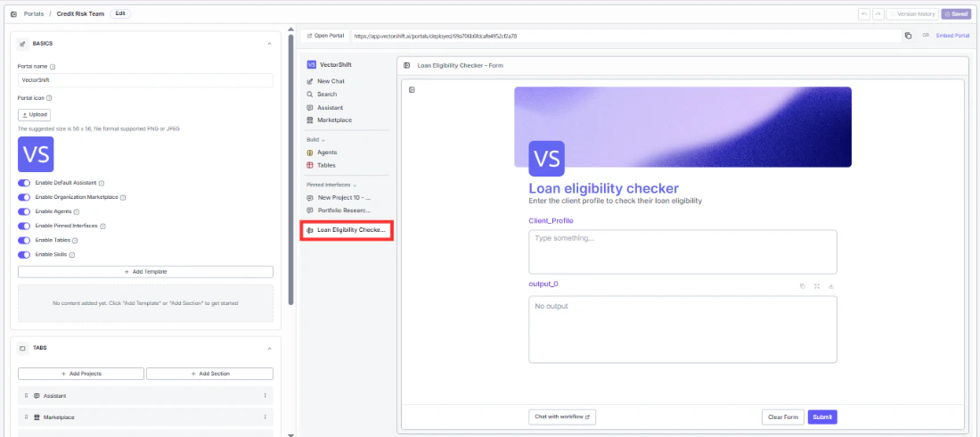
Task: Click the settings panel scrollbar thumb
Action: pyautogui.click(x=290, y=169)
